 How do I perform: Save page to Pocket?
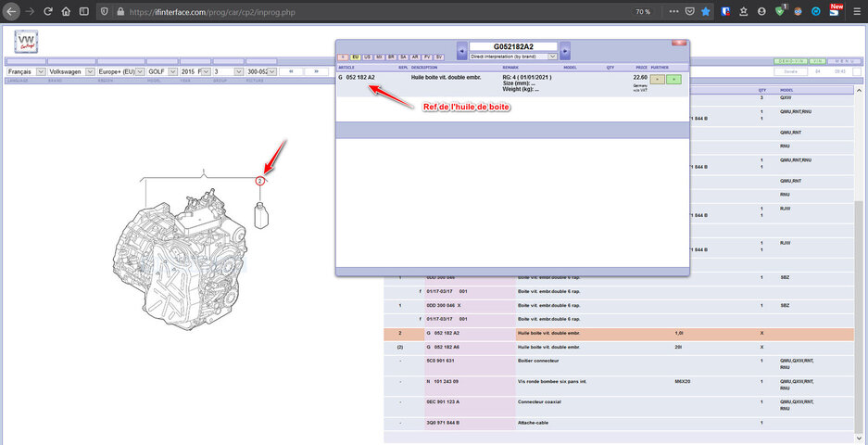pos(690,11)
